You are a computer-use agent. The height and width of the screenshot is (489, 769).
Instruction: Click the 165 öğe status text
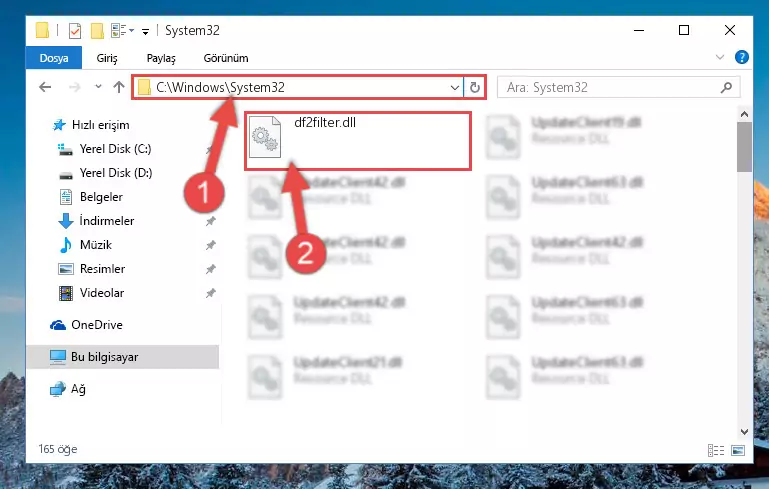pyautogui.click(x=58, y=449)
